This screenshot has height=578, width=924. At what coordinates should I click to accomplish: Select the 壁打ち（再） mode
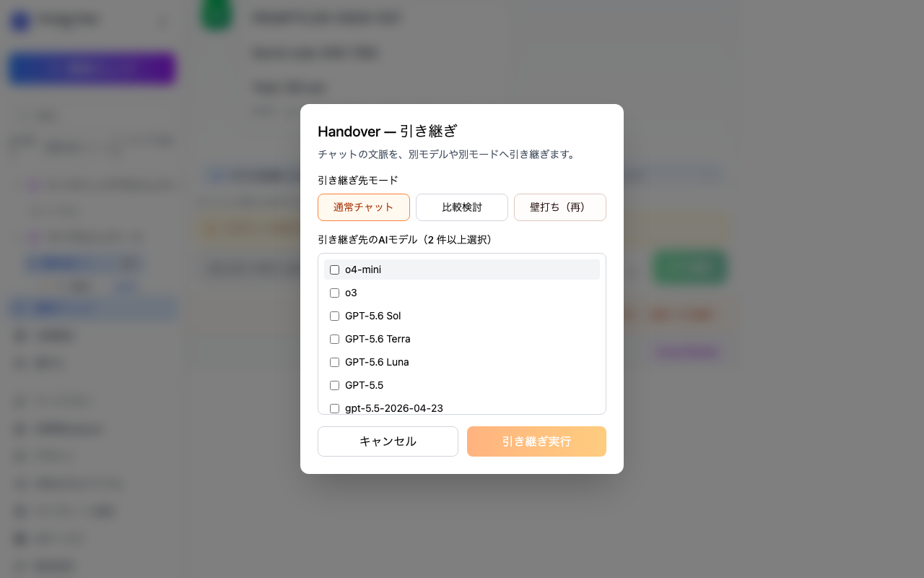pos(560,207)
